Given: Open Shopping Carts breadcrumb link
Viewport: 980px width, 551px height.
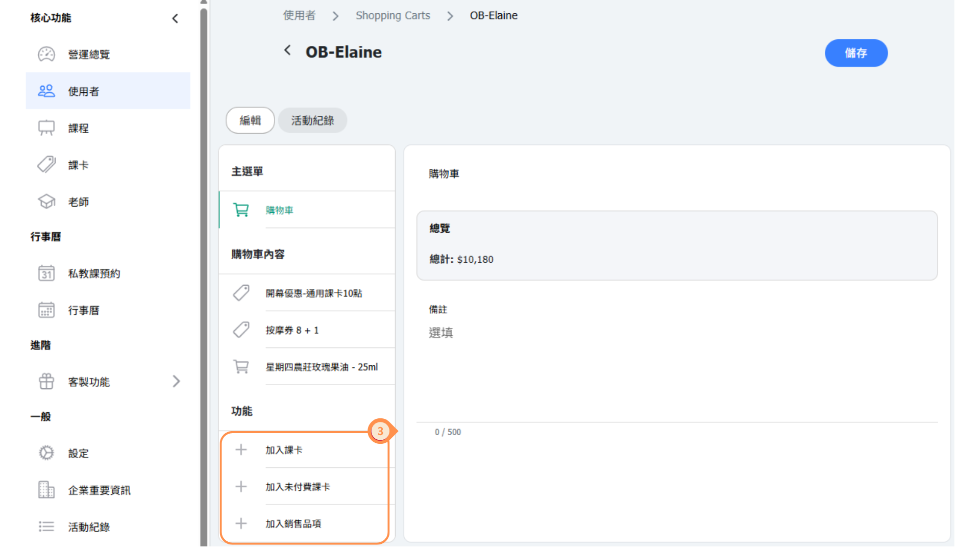Looking at the screenshot, I should (393, 15).
